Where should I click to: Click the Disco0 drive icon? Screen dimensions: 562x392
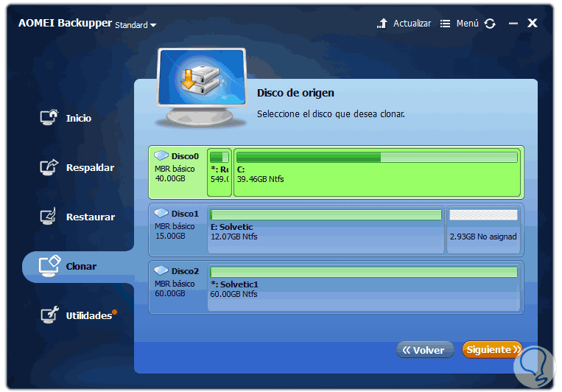(161, 155)
